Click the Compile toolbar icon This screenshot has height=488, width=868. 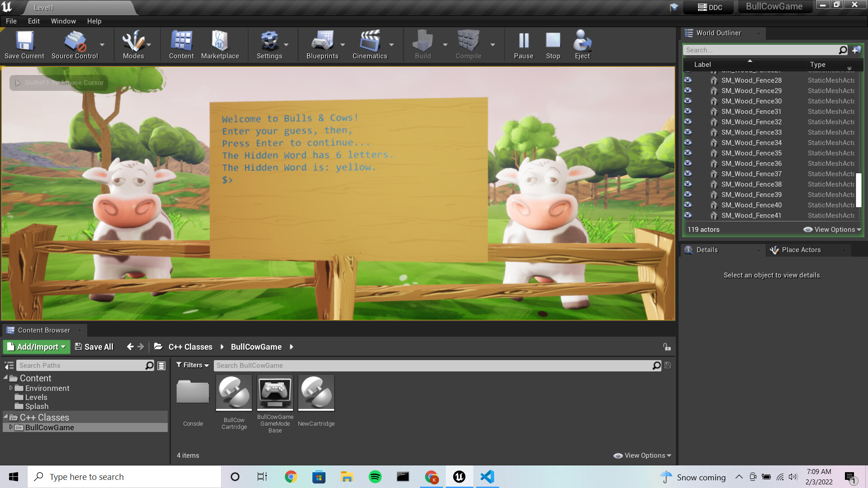click(x=468, y=45)
